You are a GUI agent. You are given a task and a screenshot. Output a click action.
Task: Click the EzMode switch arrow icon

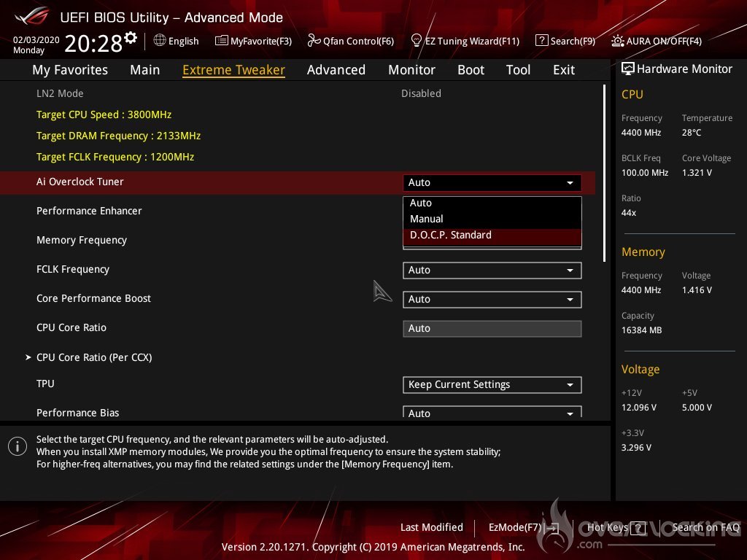coord(553,528)
